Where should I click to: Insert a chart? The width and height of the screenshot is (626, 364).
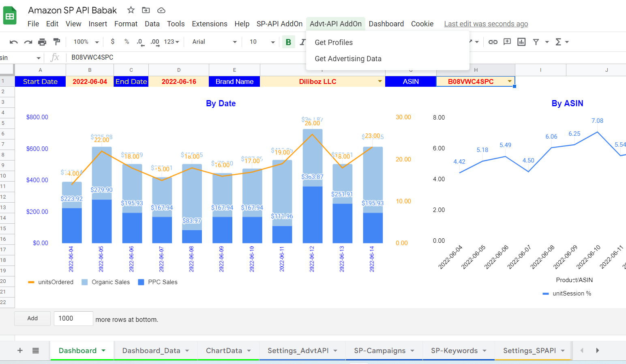click(x=521, y=42)
